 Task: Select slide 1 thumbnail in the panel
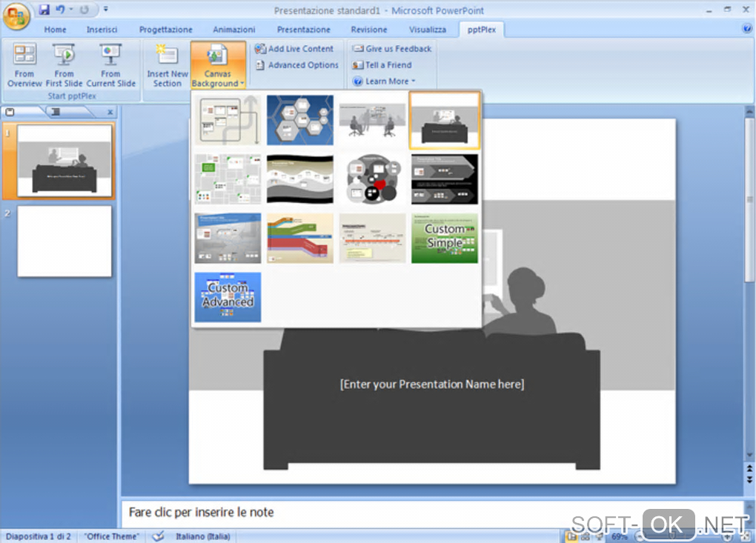(64, 161)
